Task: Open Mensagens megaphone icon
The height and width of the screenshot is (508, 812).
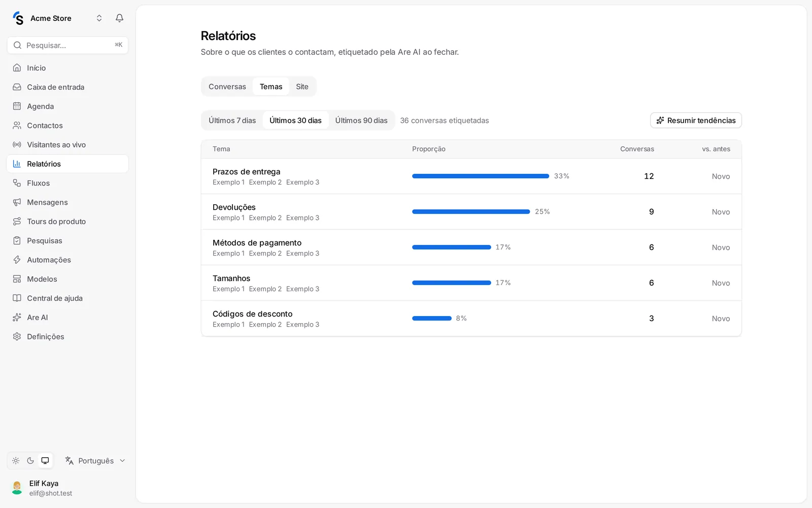Action: click(17, 202)
